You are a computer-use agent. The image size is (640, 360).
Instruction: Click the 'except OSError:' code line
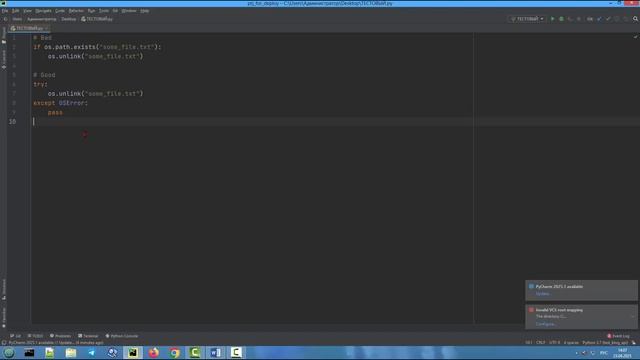pos(60,103)
